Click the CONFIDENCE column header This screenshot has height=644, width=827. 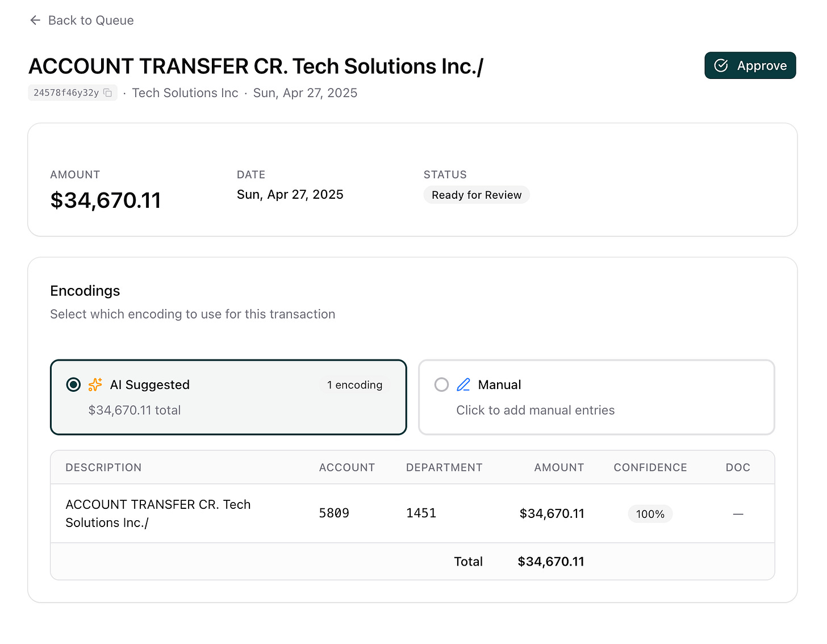point(650,467)
